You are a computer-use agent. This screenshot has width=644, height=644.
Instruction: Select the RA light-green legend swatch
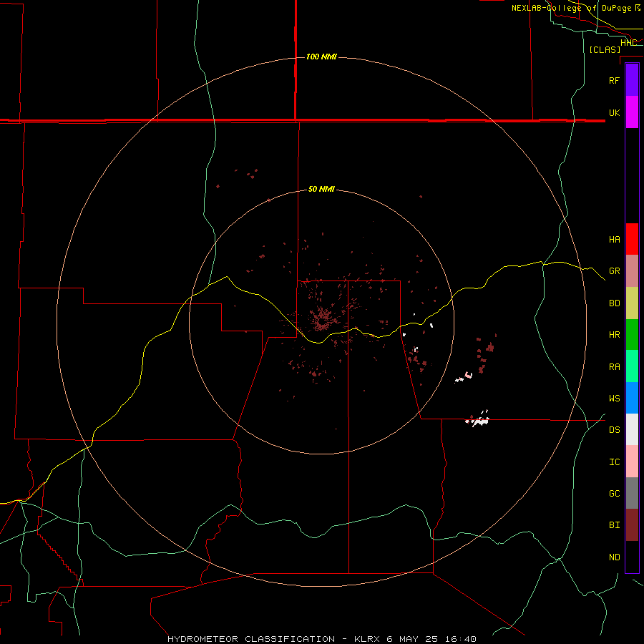632,366
